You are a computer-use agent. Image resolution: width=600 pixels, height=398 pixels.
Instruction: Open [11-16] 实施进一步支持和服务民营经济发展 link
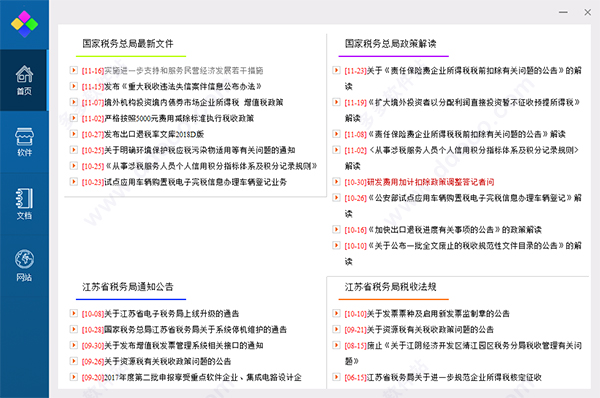172,70
